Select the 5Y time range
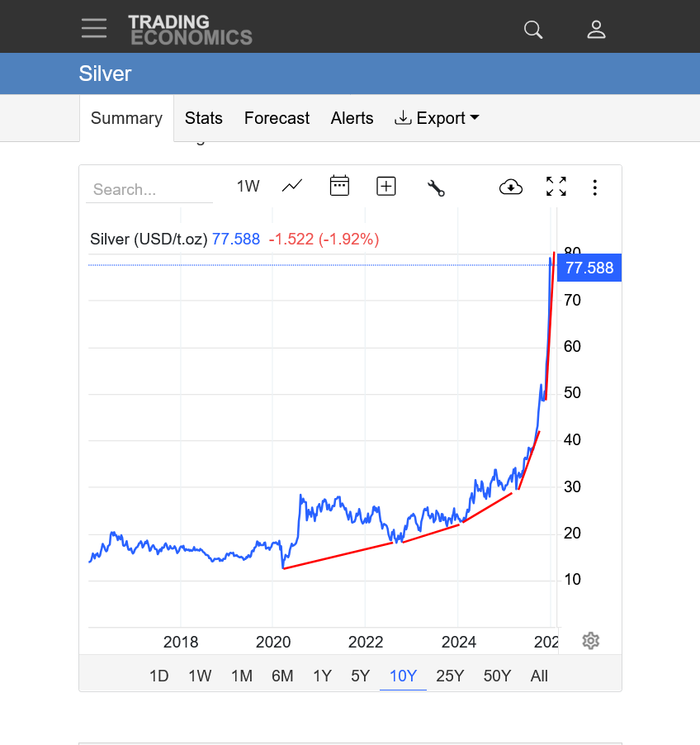 [x=360, y=676]
